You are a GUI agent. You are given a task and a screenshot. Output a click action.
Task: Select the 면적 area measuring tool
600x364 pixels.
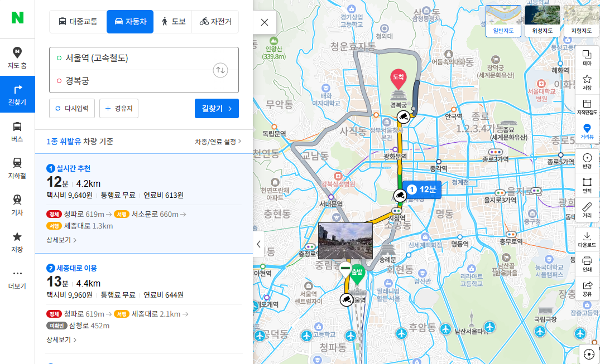coord(587,186)
